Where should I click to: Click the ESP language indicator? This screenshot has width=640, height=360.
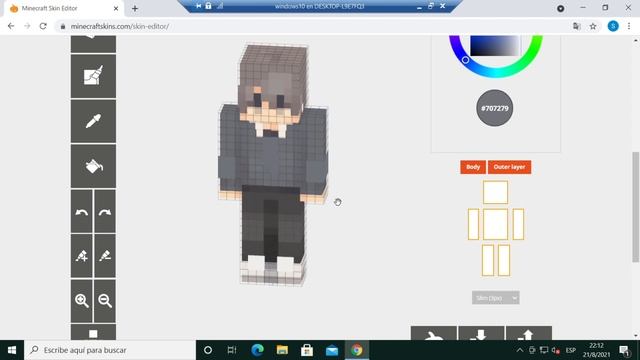coord(571,350)
